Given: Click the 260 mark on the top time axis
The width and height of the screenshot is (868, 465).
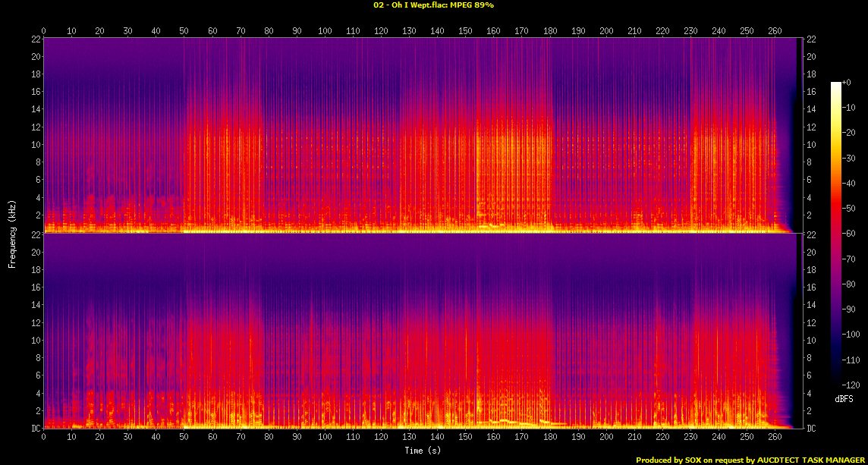Looking at the screenshot, I should (775, 32).
